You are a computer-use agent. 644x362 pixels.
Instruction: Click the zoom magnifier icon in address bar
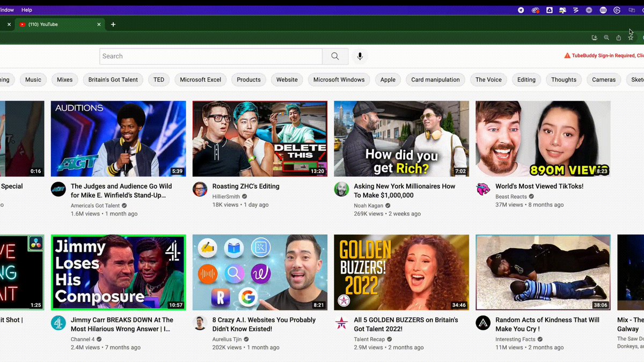(x=606, y=38)
